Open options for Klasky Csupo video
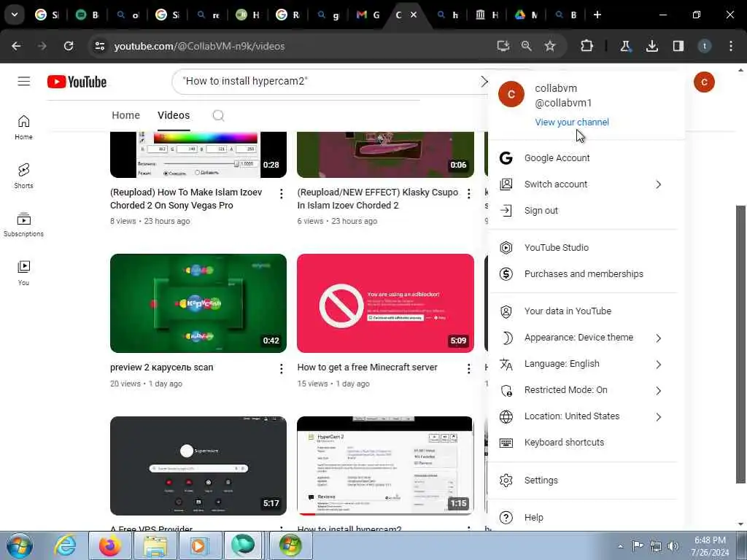Viewport: 747px width, 560px height. coord(469,194)
